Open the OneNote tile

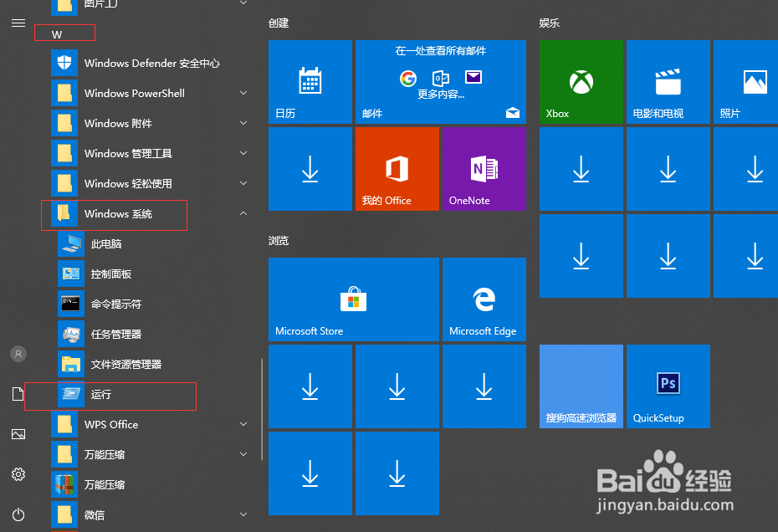pos(484,169)
